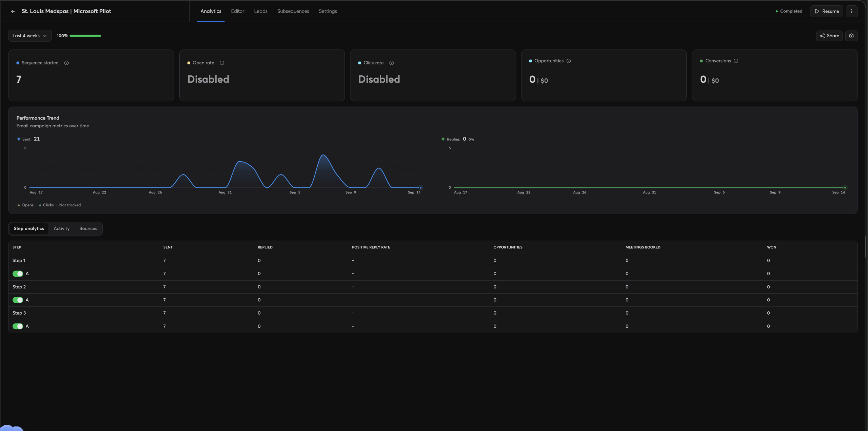Click info icon beside Opportunities
Viewport: 868px width, 431px height.
coord(569,61)
